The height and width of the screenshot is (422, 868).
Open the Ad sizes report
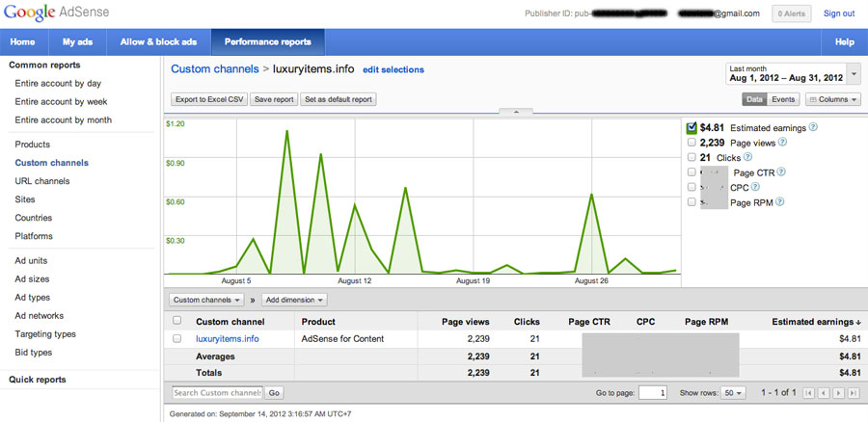click(x=32, y=278)
